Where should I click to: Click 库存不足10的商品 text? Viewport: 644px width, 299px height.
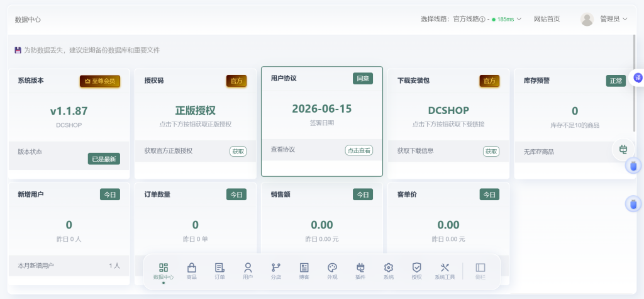tap(575, 125)
